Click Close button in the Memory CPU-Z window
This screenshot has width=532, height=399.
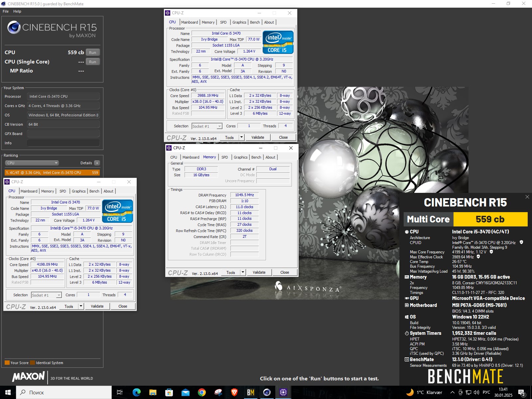pos(285,272)
